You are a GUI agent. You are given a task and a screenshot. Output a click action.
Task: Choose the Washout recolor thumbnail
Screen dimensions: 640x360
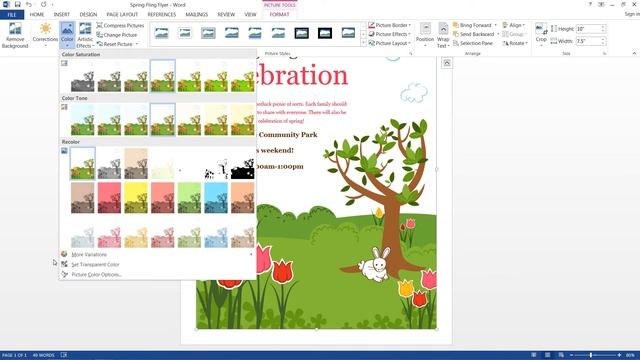pyautogui.click(x=162, y=164)
